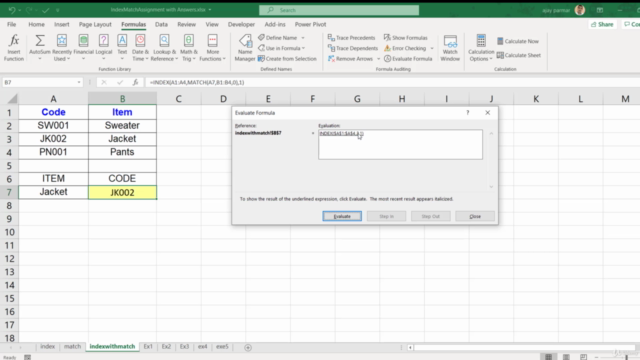The height and width of the screenshot is (360, 640).
Task: Click the Close button in dialog
Action: coord(475,216)
